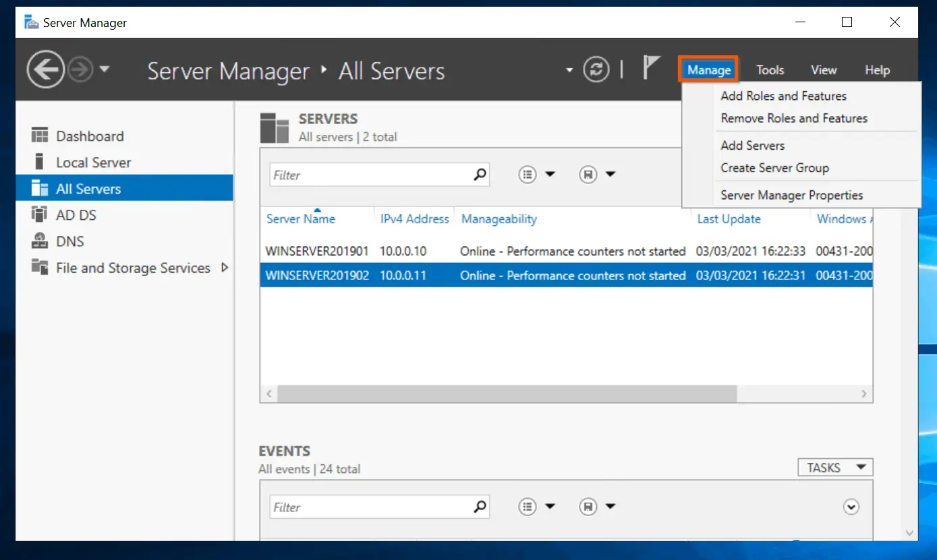937x560 pixels.
Task: Go to Local Server
Action: pyautogui.click(x=93, y=163)
